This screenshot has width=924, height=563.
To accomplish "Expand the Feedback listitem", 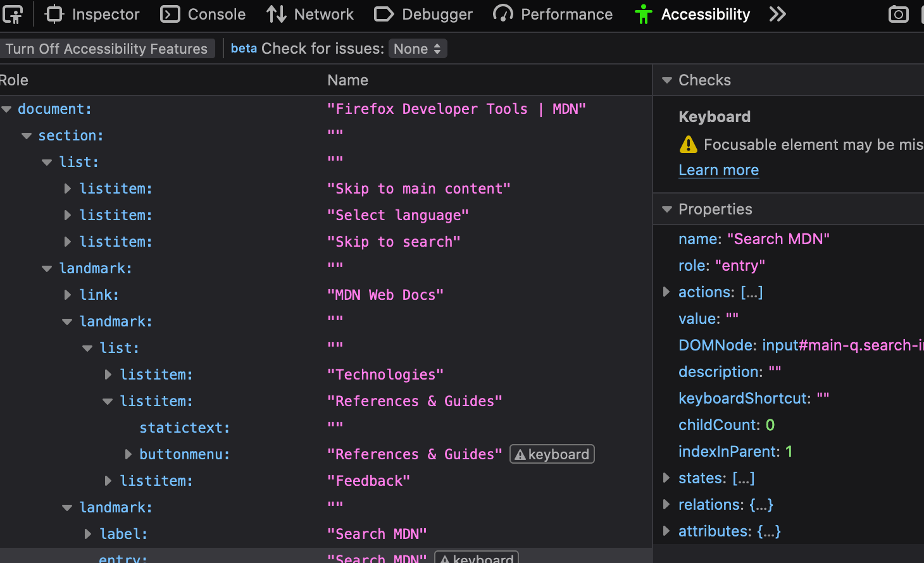I will click(x=108, y=481).
